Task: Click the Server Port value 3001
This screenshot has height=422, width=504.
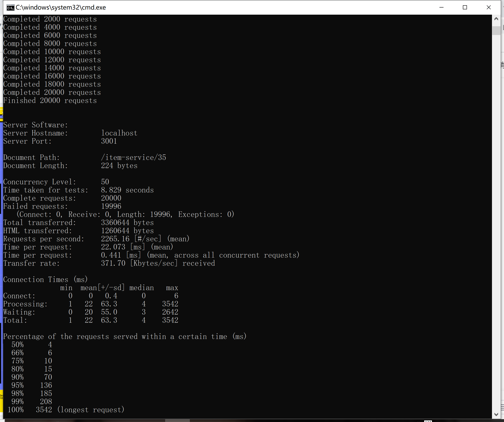Action: 109,141
